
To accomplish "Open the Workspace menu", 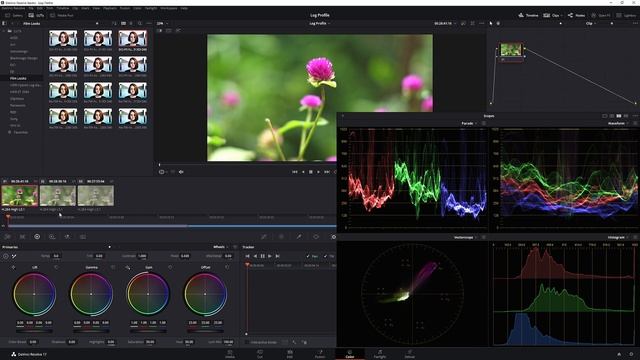I will pyautogui.click(x=169, y=8).
